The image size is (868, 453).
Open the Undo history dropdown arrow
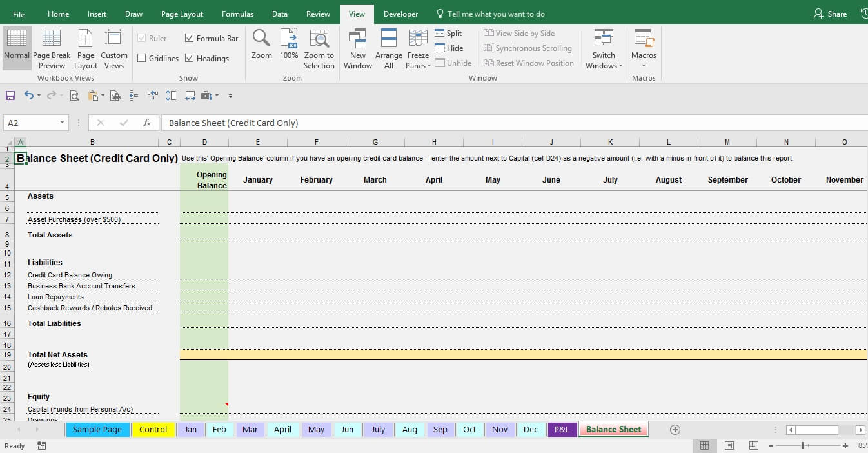coord(39,96)
